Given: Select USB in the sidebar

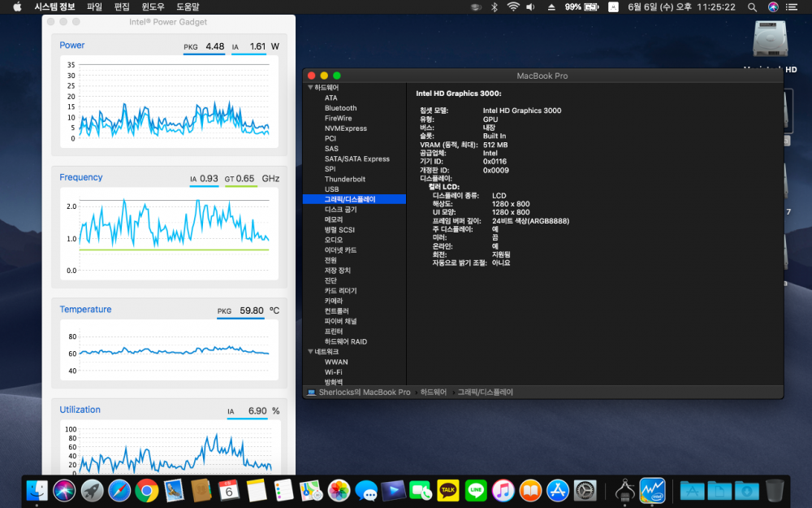Looking at the screenshot, I should click(331, 189).
